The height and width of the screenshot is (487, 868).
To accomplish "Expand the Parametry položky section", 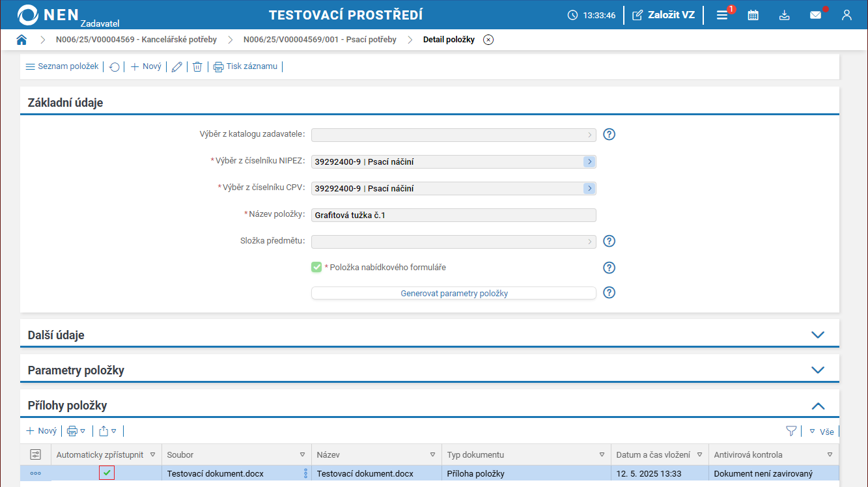I will click(818, 370).
